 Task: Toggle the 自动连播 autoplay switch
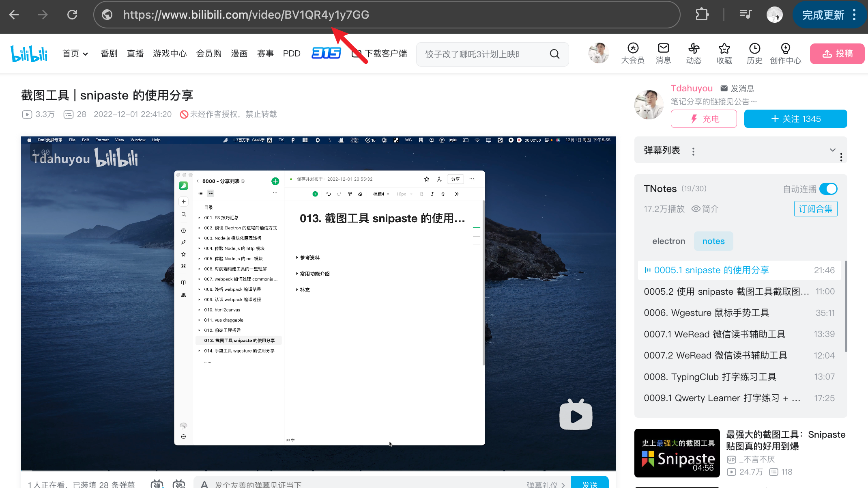(x=828, y=188)
